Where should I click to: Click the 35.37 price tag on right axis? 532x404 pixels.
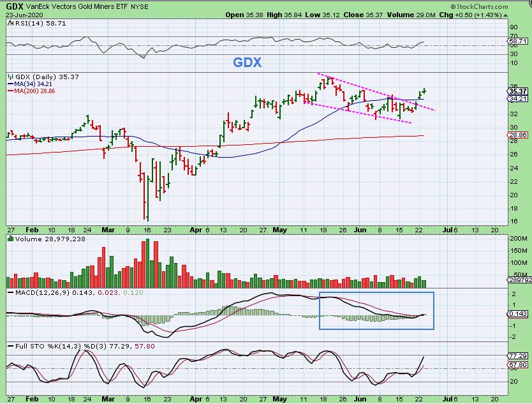click(518, 91)
